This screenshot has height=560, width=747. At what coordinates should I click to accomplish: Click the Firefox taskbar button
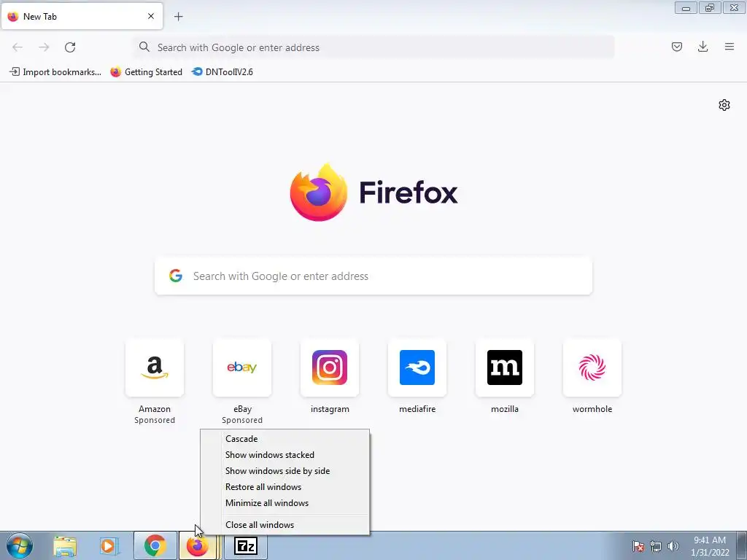[198, 546]
